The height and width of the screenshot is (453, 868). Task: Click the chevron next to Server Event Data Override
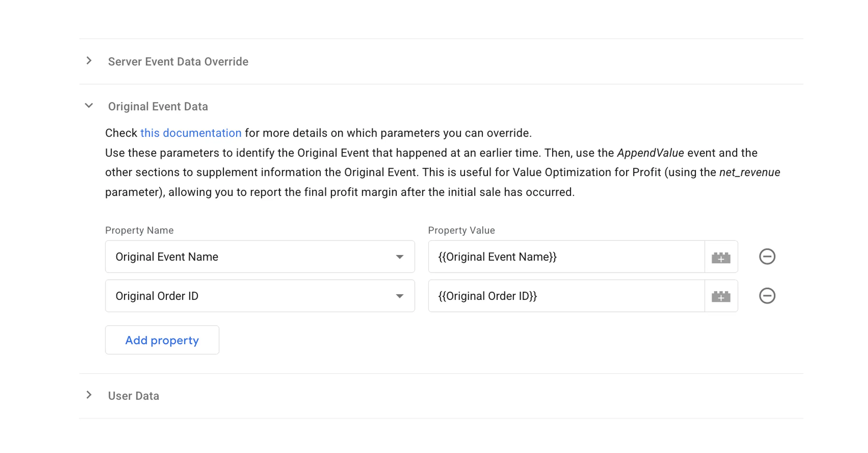[89, 61]
